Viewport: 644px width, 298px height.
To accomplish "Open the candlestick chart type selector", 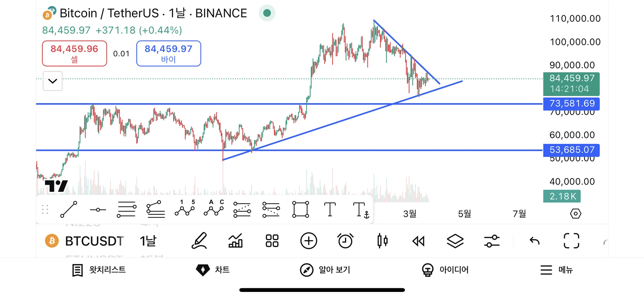I will tap(382, 241).
